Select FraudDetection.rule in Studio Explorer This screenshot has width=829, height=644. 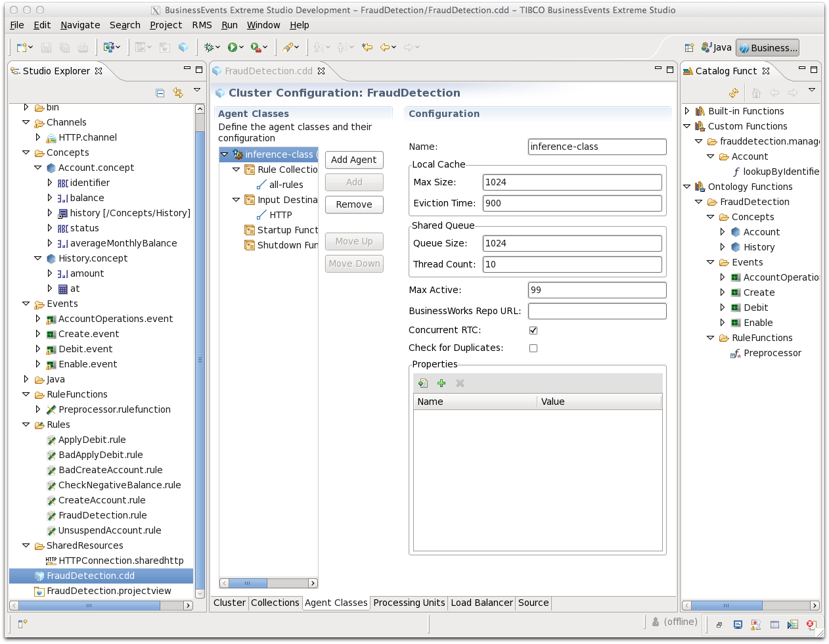click(x=102, y=515)
